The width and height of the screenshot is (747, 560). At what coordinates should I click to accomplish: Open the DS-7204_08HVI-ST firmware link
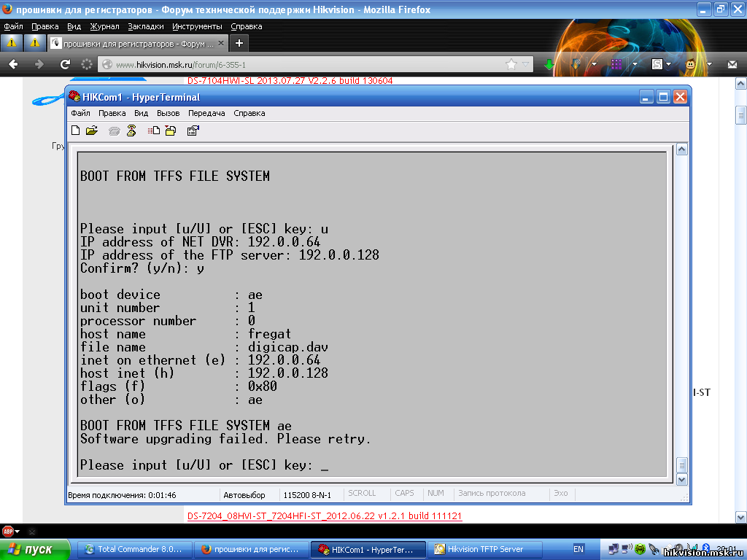click(325, 516)
